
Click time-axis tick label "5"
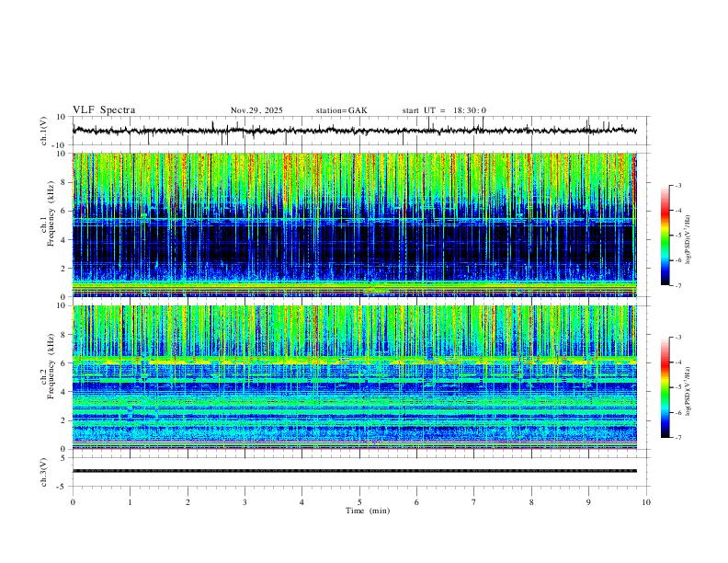click(359, 502)
